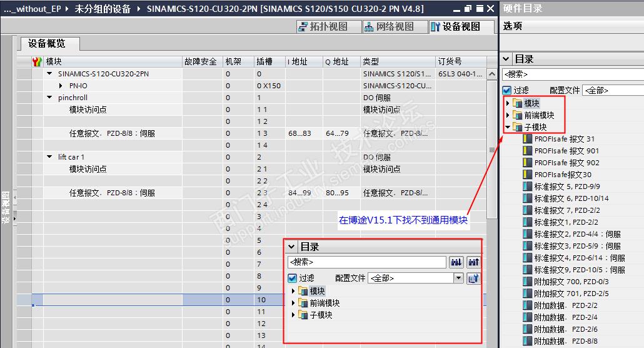Click the search-downward button in the enlarged catalog inset
This screenshot has height=348, width=644.
point(456,262)
